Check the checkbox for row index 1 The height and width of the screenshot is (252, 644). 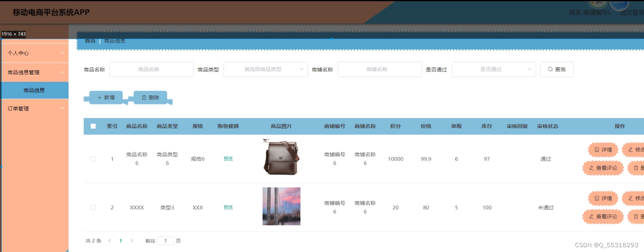pos(93,159)
